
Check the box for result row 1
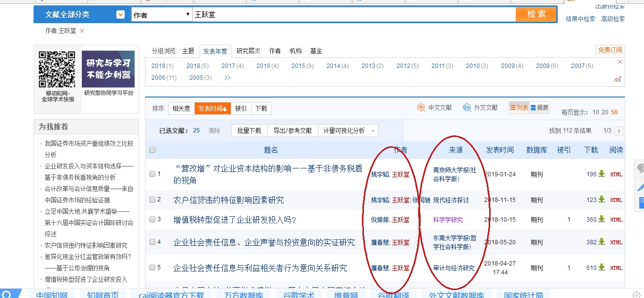pos(152,174)
